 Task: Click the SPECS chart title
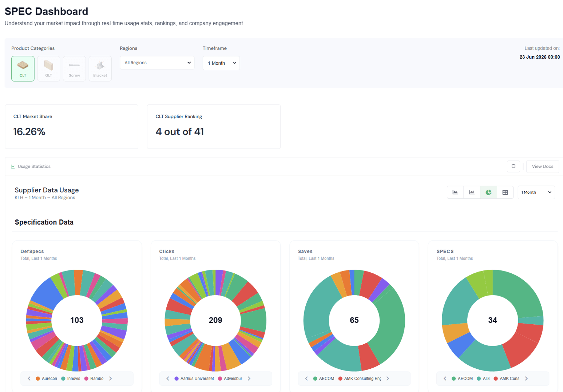point(445,252)
